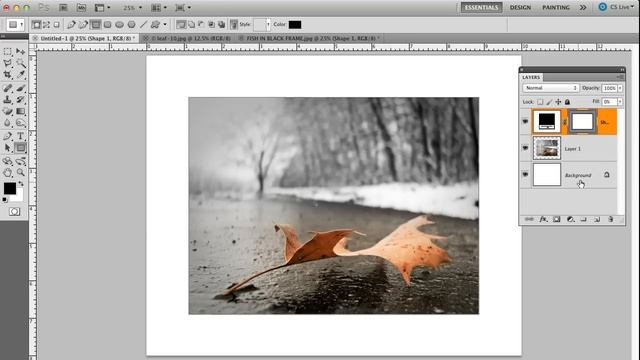
Task: Select the Eyedropper tool
Action: point(20,75)
